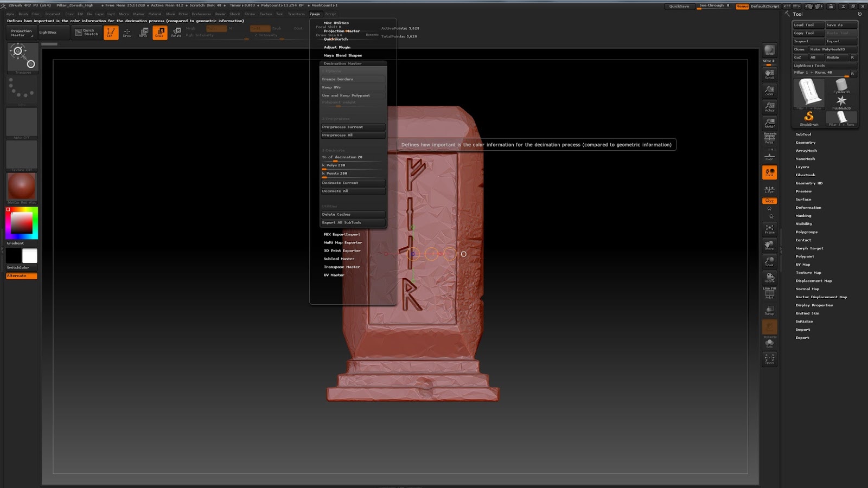This screenshot has width=868, height=488.
Task: Activate the Floor grid icon
Action: pos(769,157)
